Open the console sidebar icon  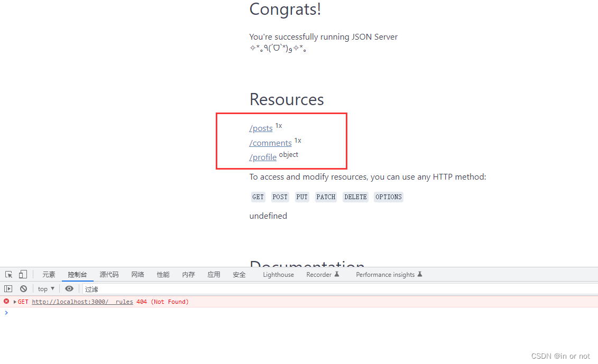pyautogui.click(x=7, y=288)
